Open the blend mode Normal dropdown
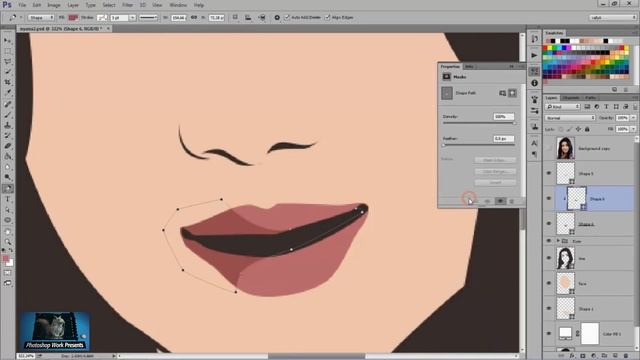 (570, 118)
